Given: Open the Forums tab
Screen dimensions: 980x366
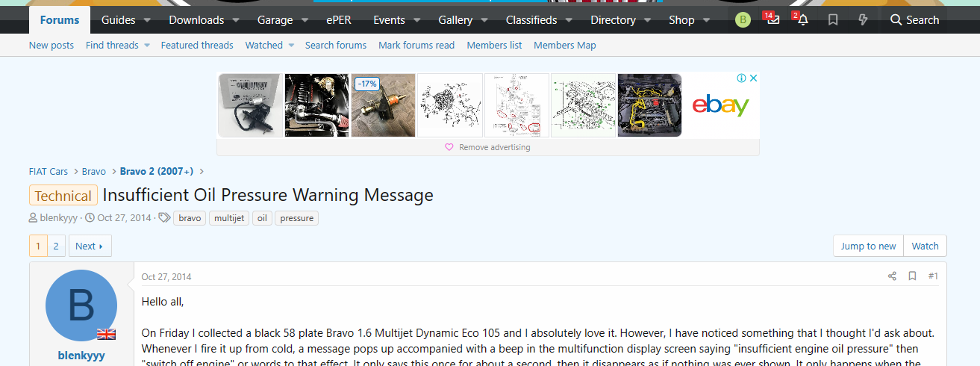Looking at the screenshot, I should (60, 20).
